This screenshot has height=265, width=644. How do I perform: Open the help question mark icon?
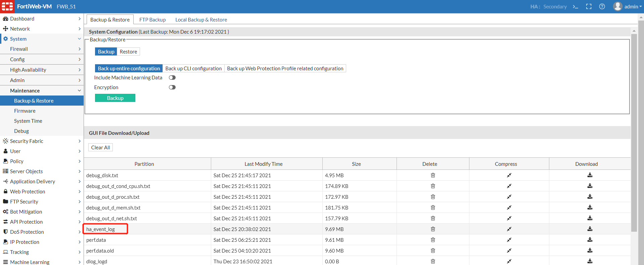(x=602, y=7)
